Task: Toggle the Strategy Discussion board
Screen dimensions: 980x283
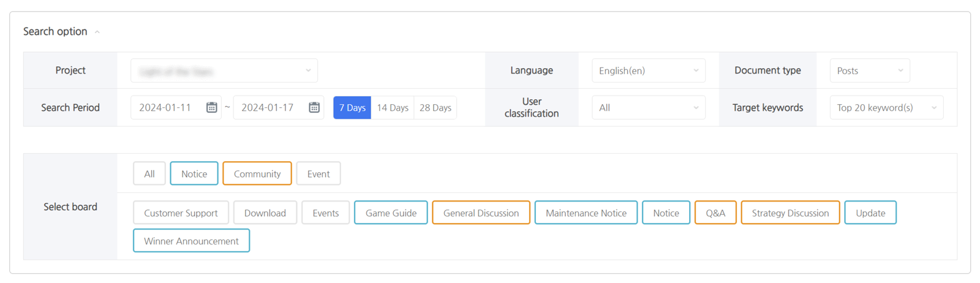Action: tap(790, 213)
